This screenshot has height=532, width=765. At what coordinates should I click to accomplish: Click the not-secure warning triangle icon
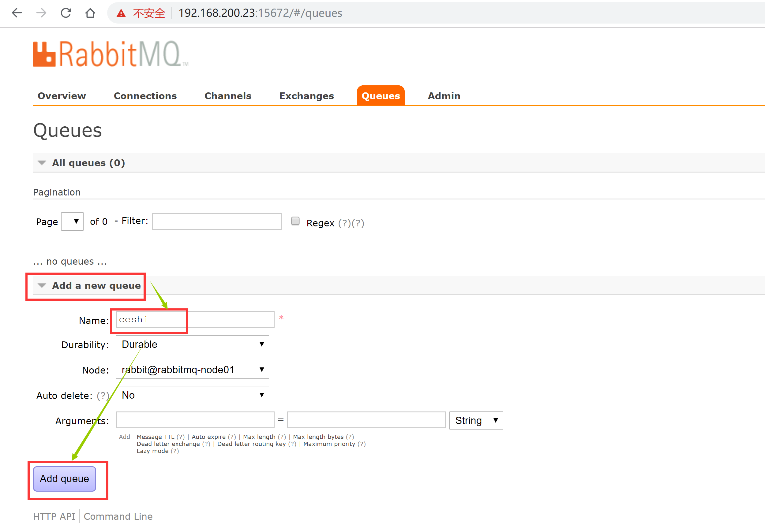pyautogui.click(x=121, y=13)
